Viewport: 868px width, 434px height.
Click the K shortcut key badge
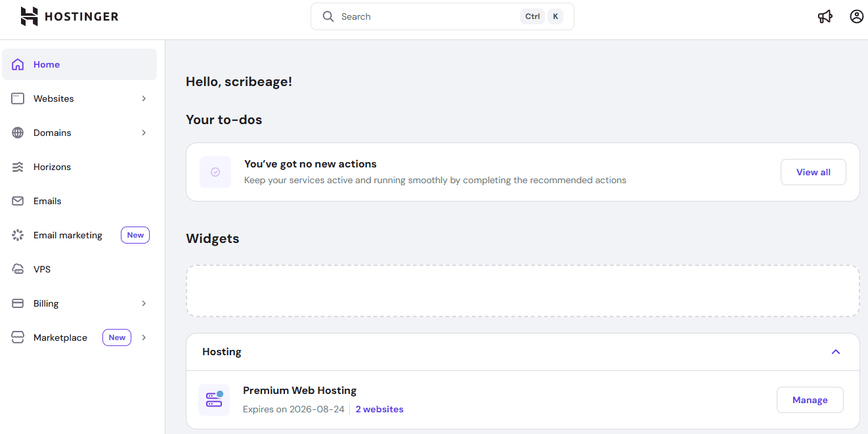(555, 16)
